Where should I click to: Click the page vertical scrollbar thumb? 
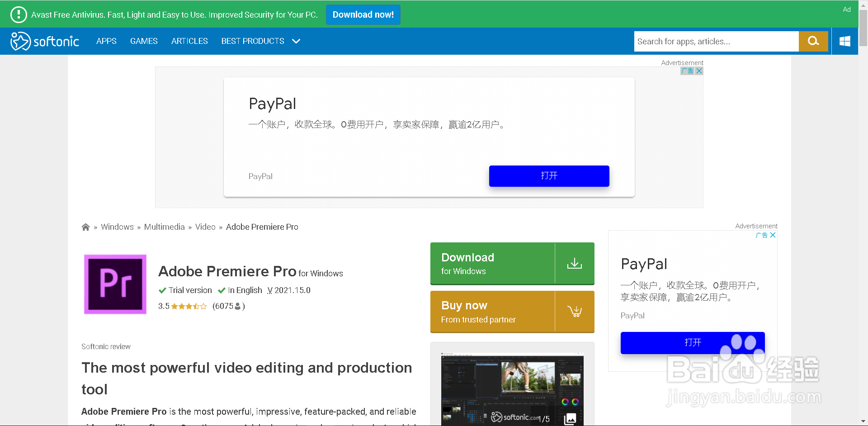[863, 28]
